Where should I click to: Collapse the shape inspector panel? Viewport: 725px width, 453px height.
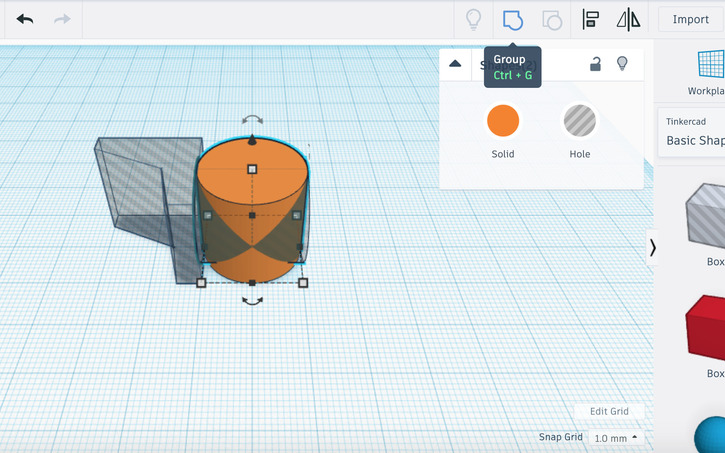point(455,64)
